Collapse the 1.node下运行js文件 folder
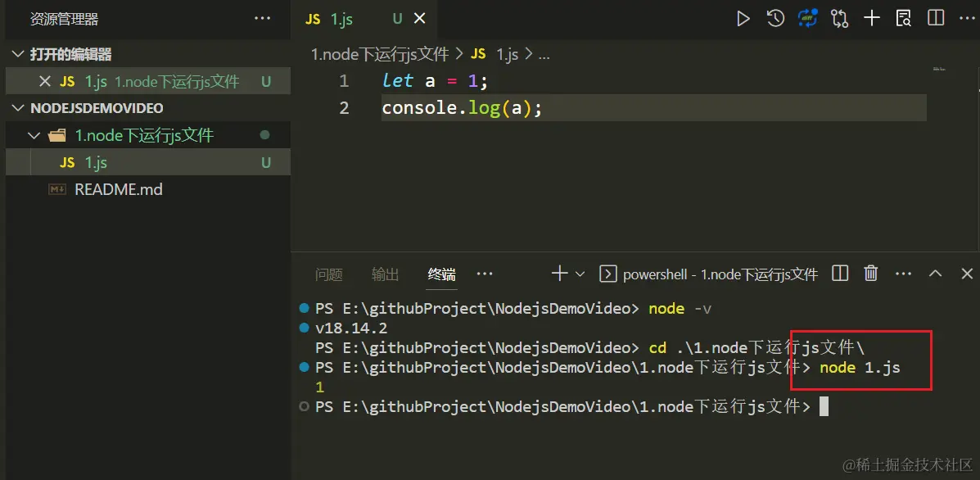This screenshot has height=480, width=980. pyautogui.click(x=35, y=135)
